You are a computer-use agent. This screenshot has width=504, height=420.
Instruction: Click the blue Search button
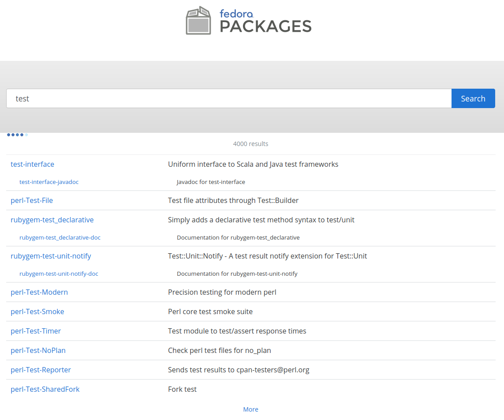tap(473, 98)
